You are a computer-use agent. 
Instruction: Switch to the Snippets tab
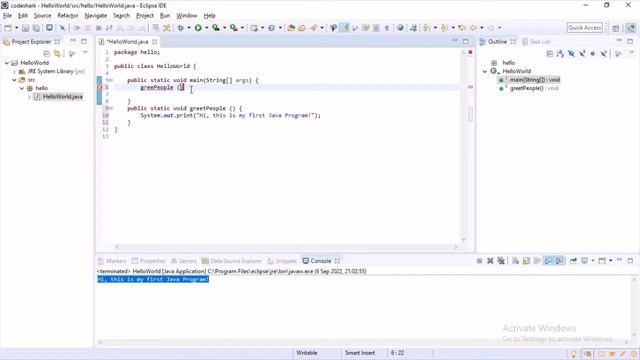tap(282, 261)
